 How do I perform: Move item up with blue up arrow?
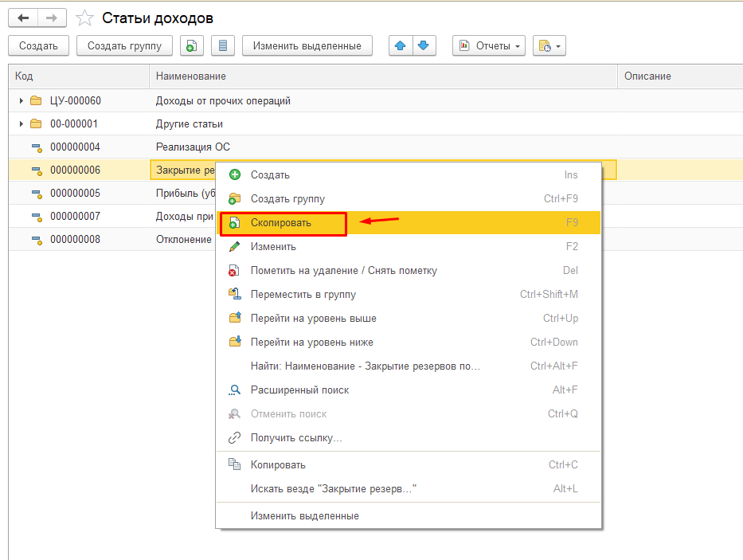point(401,46)
